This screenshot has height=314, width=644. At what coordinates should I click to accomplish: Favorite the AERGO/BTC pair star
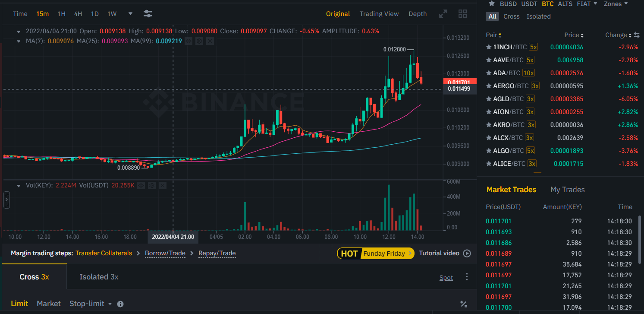coord(489,86)
